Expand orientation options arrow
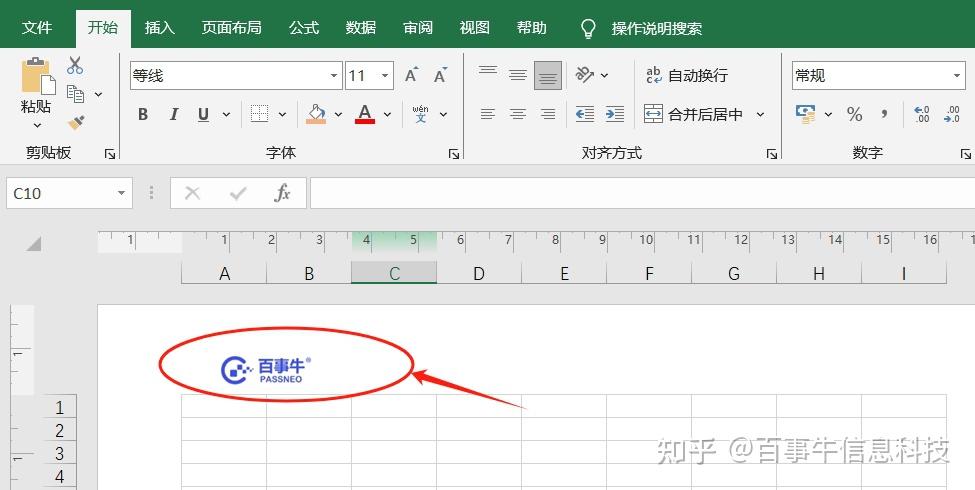Image resolution: width=975 pixels, height=490 pixels. click(604, 76)
